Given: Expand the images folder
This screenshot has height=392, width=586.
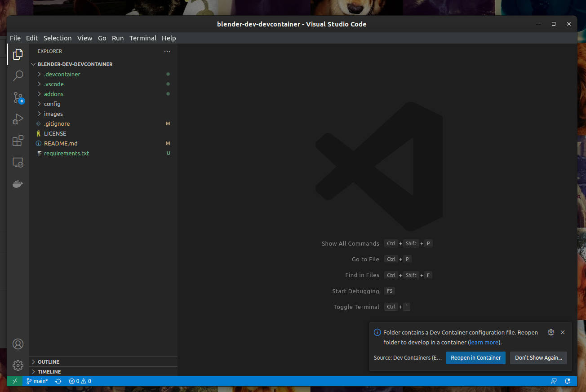Looking at the screenshot, I should [x=103, y=114].
